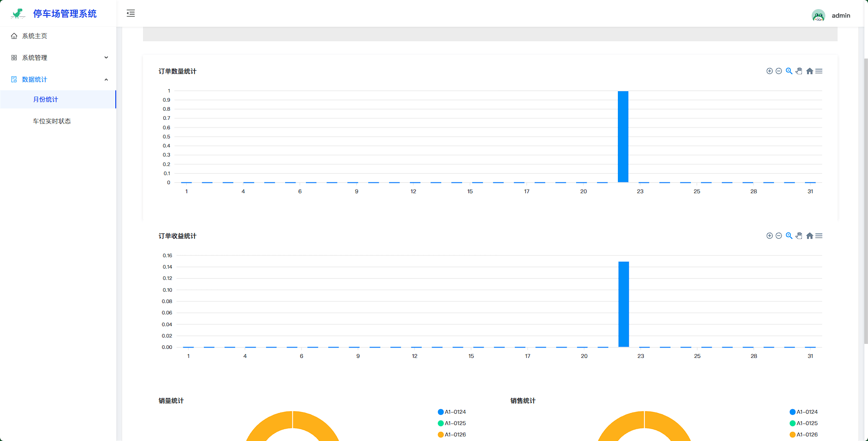868x441 pixels.
Task: Activate pan hand tool in 订单收益统计 chart
Action: pos(799,236)
